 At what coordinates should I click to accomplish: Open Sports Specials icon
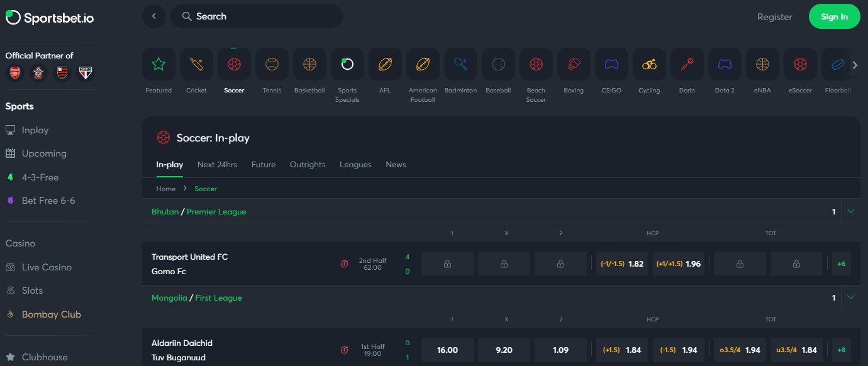pyautogui.click(x=347, y=64)
